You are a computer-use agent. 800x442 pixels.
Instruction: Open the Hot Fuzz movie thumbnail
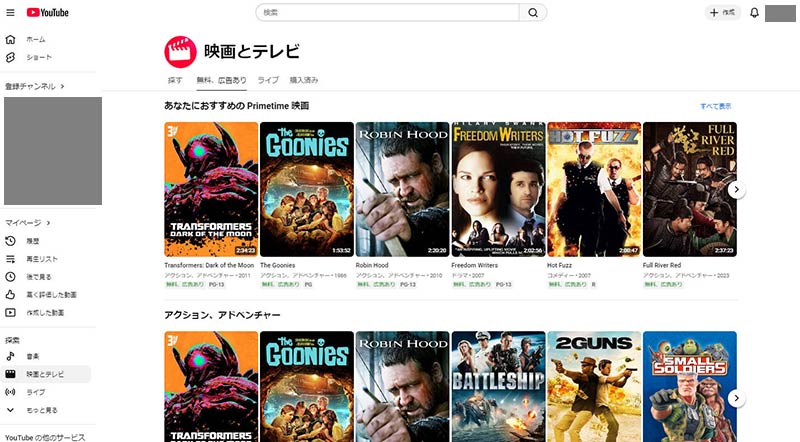tap(594, 189)
